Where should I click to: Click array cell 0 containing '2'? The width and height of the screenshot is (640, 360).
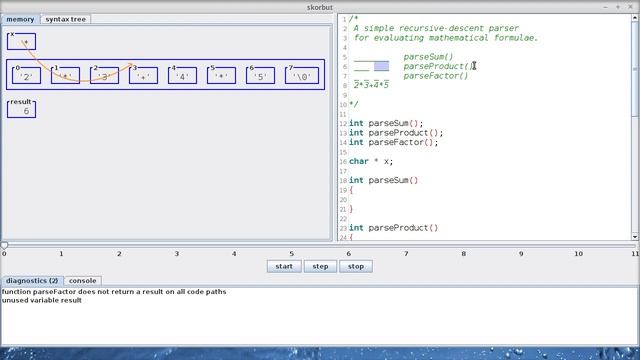[27, 76]
